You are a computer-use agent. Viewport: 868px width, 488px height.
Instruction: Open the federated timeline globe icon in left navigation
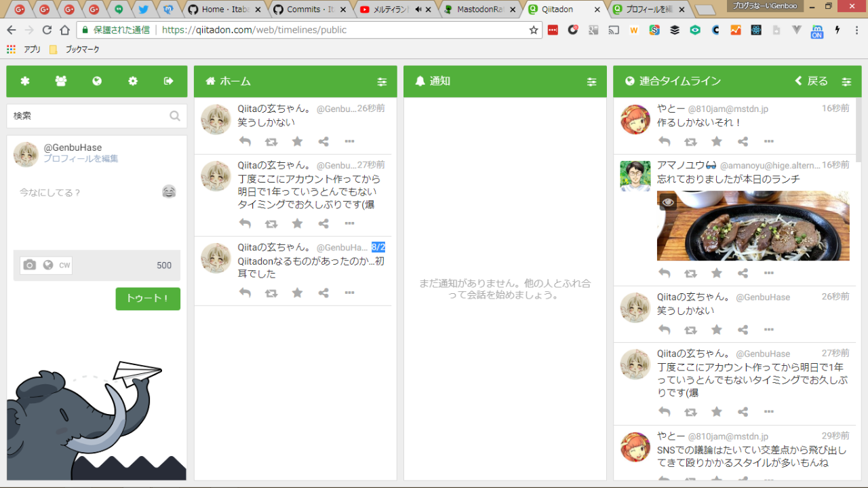(x=97, y=81)
